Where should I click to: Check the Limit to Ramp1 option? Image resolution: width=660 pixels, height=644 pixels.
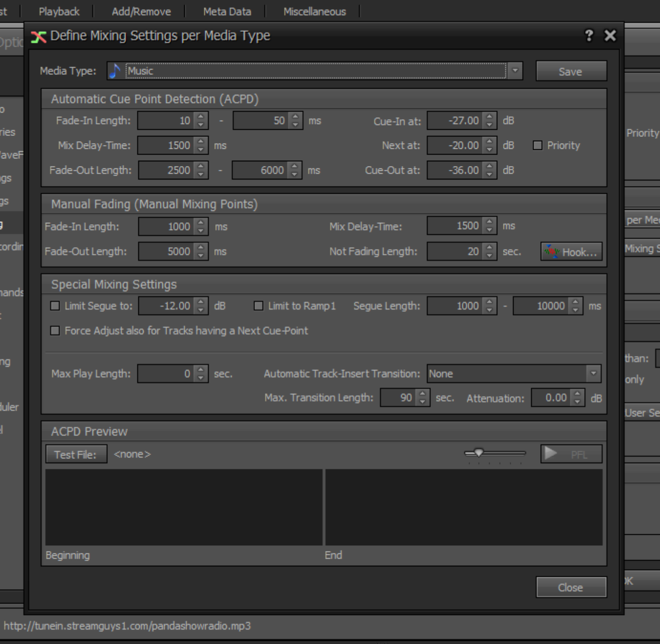[259, 306]
